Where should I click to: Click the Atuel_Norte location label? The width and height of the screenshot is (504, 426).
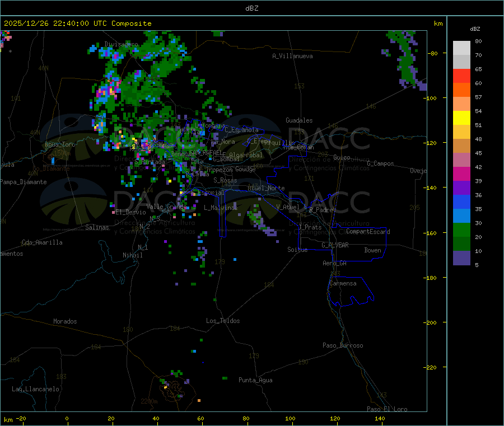point(266,188)
